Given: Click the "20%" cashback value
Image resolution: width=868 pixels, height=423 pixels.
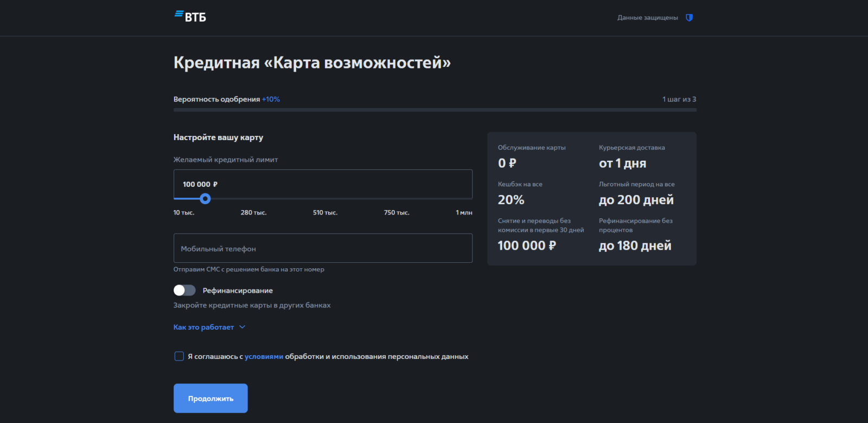Looking at the screenshot, I should (x=511, y=200).
